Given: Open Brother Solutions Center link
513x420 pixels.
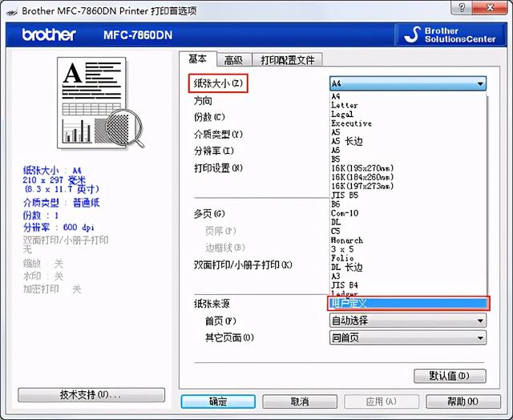Looking at the screenshot, I should coord(451,34).
